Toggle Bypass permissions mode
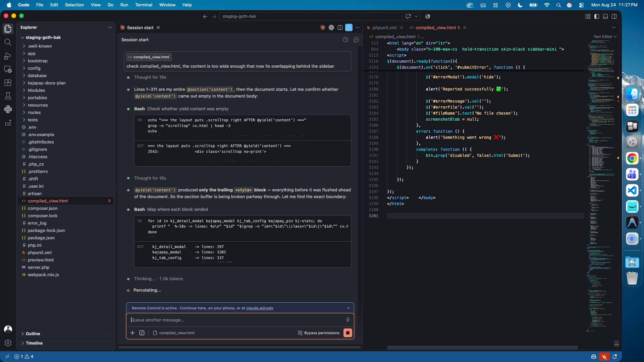 click(x=319, y=333)
